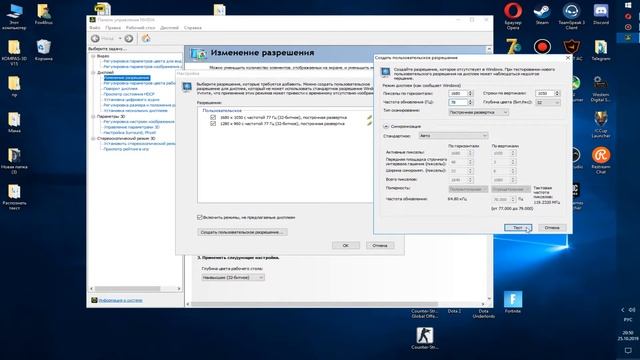Open the Правка menu
Image resolution: width=640 pixels, height=360 pixels.
click(113, 28)
